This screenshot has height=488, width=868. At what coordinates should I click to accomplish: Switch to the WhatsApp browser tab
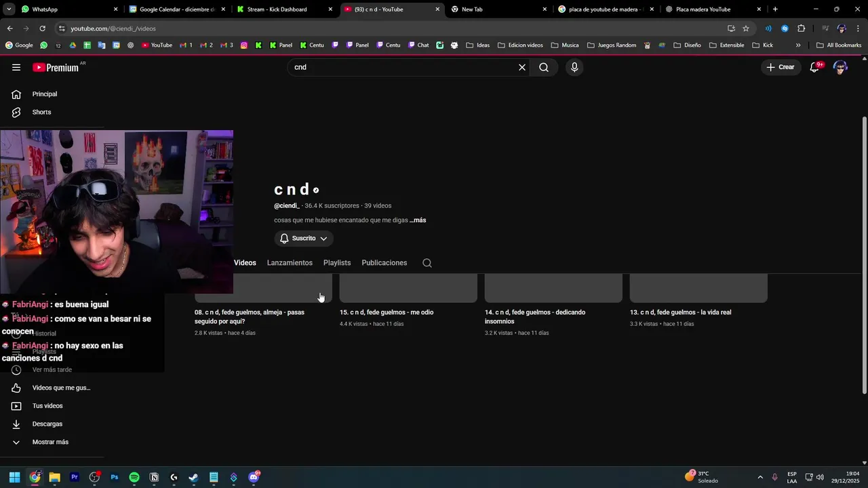(68, 9)
